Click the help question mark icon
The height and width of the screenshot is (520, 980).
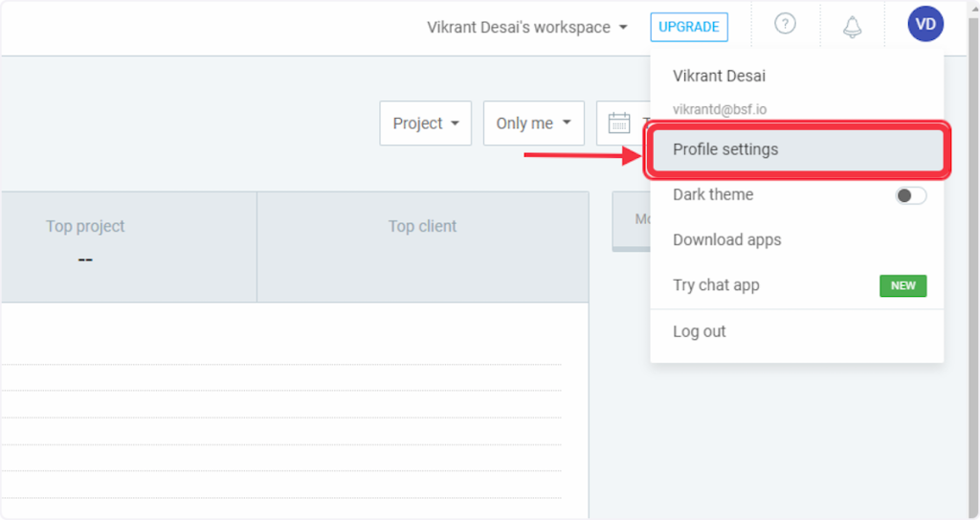click(x=785, y=25)
